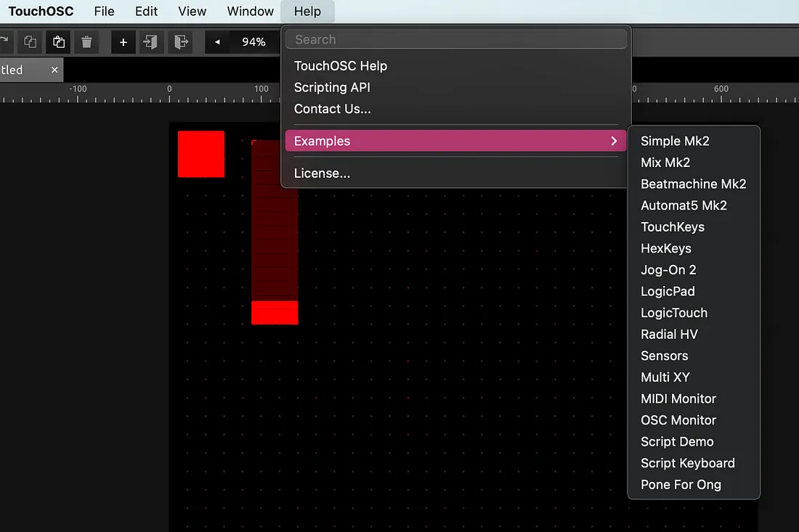Open the Edit menu
Screen dimensions: 799x532
[146, 11]
